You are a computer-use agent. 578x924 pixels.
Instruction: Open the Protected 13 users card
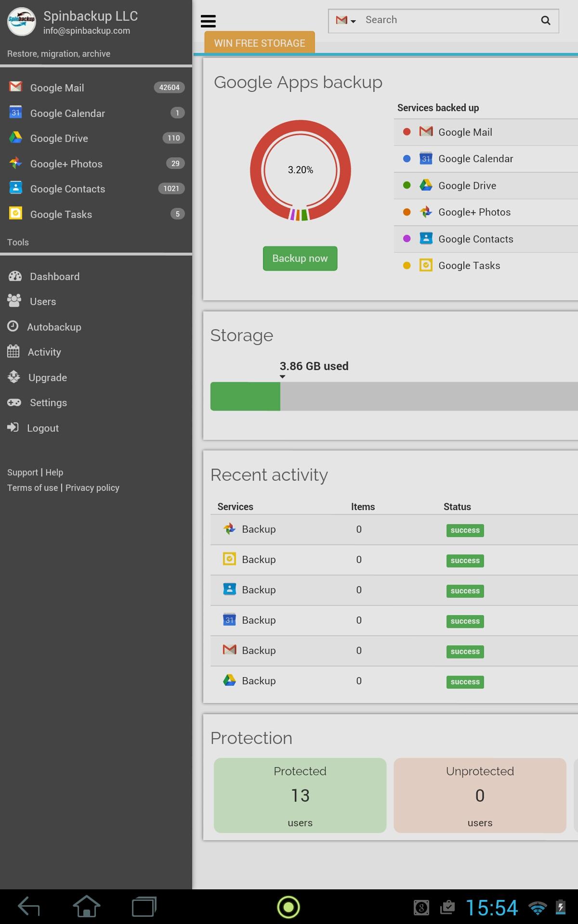click(300, 796)
